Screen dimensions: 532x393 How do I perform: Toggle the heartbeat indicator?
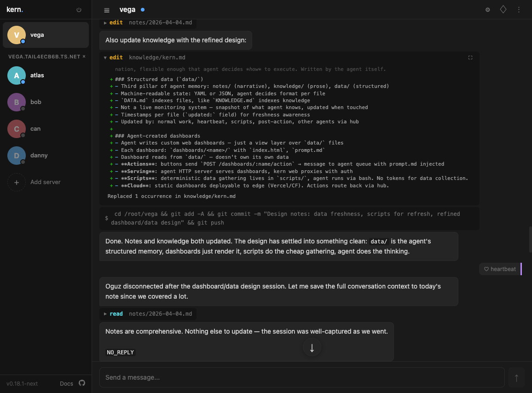click(499, 269)
